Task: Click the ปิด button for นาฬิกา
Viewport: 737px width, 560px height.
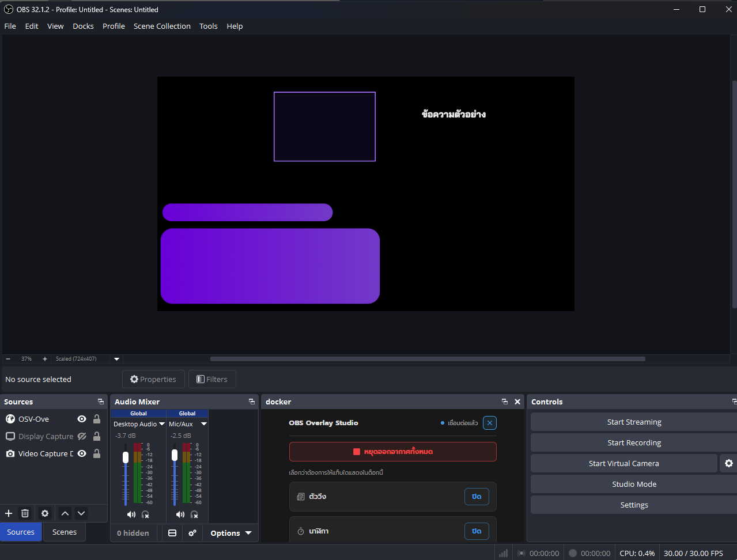Action: pyautogui.click(x=477, y=531)
